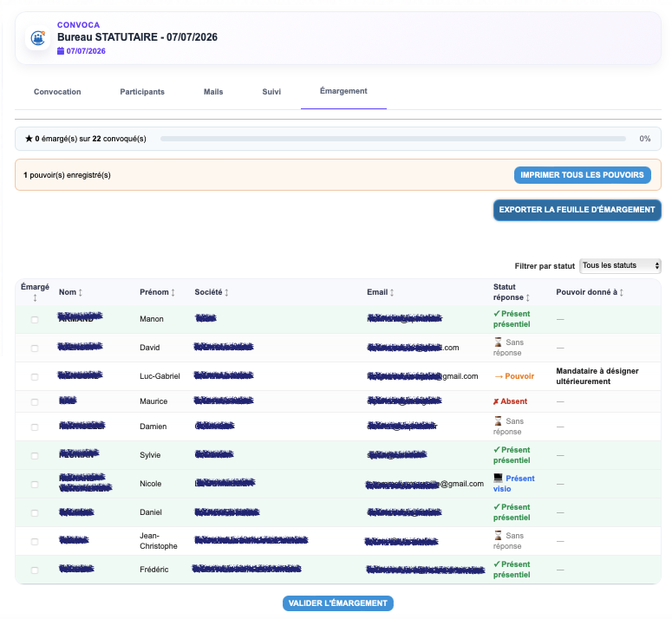Sort by Nom column arrow icon
The image size is (672, 619).
click(80, 292)
